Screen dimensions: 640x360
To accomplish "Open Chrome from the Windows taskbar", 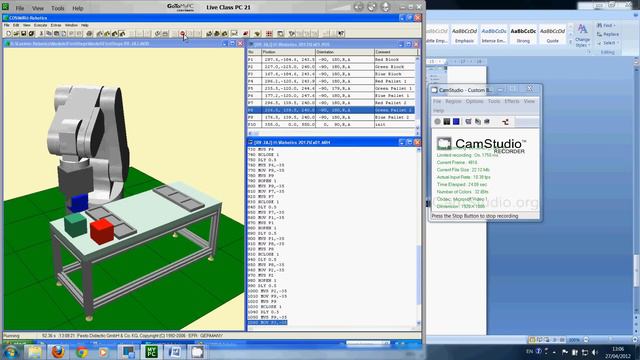I will (82, 351).
